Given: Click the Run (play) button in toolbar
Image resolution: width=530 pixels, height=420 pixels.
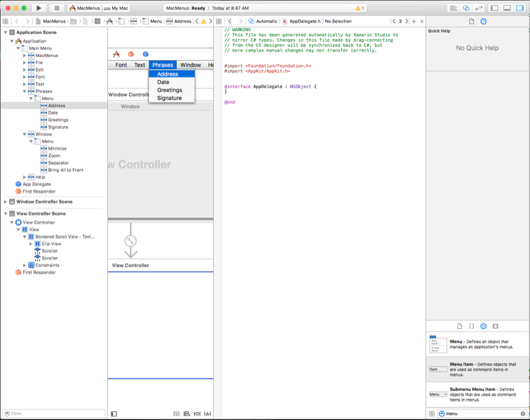Looking at the screenshot, I should click(38, 8).
